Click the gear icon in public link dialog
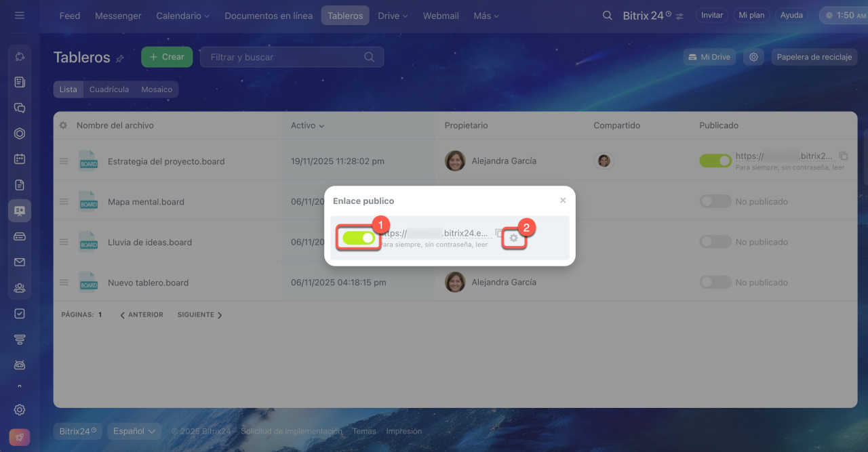868x452 pixels. pos(513,238)
